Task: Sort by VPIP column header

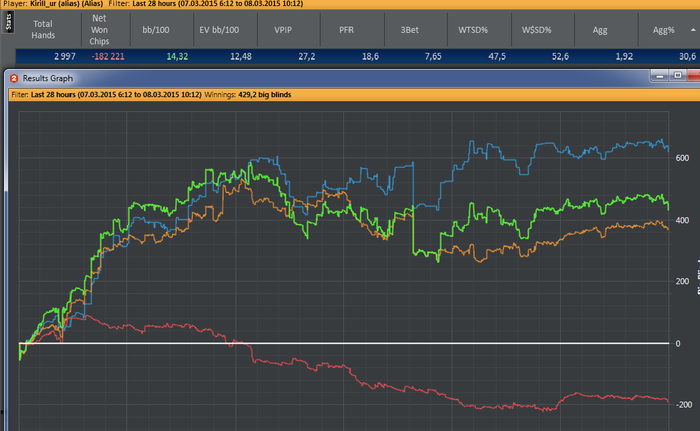Action: 283,30
